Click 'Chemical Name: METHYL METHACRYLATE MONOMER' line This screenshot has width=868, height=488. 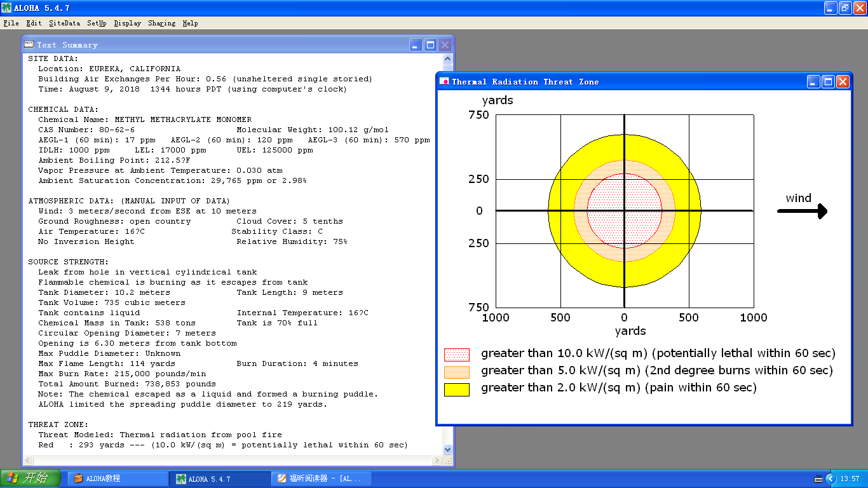pos(145,119)
